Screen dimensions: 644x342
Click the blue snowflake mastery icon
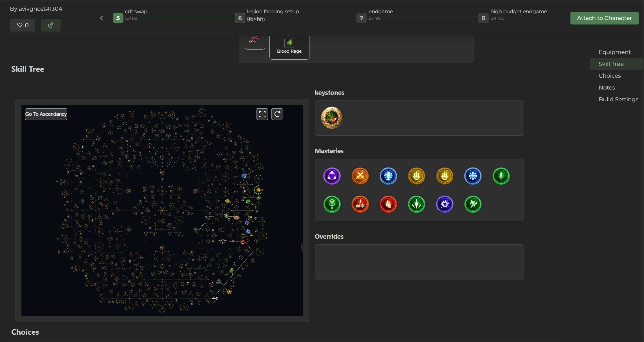[x=473, y=176]
